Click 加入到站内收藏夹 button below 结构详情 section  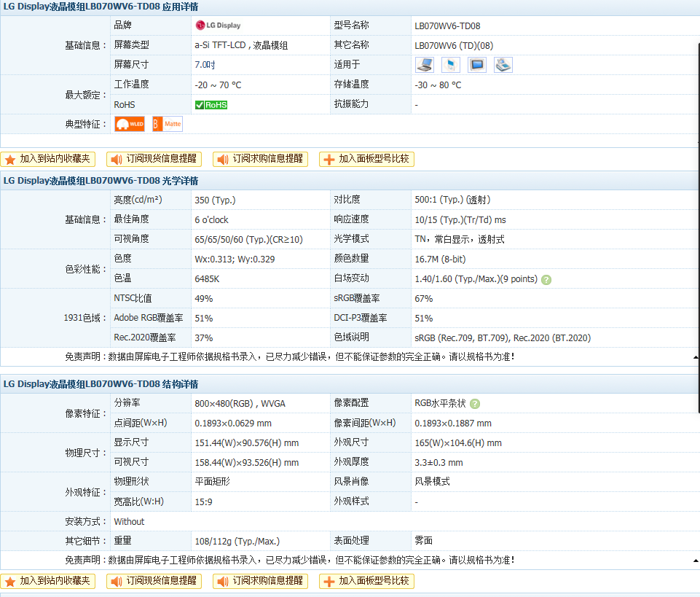point(48,581)
